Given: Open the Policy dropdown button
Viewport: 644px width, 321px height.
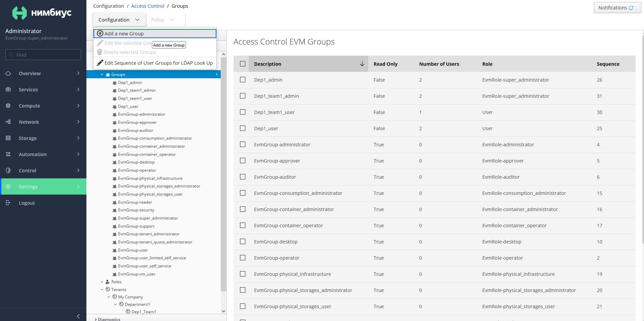Looking at the screenshot, I should click(x=163, y=20).
